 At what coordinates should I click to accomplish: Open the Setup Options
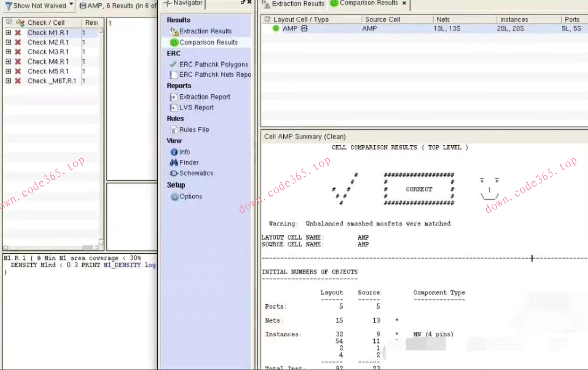(x=190, y=197)
